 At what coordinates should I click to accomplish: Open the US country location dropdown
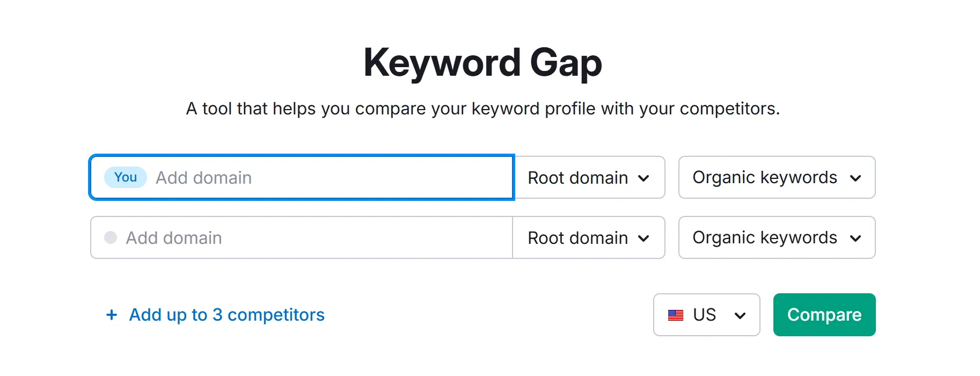706,315
